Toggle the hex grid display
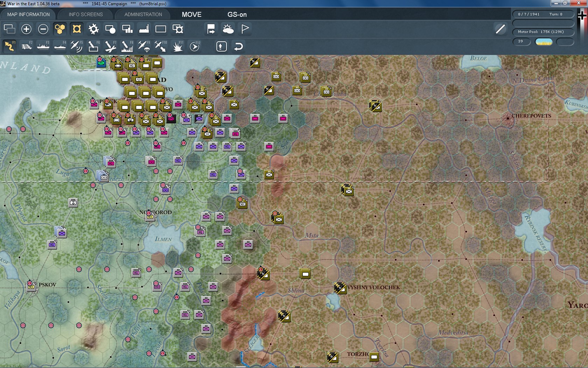Image resolution: width=588 pixels, height=368 pixels. 60,29
